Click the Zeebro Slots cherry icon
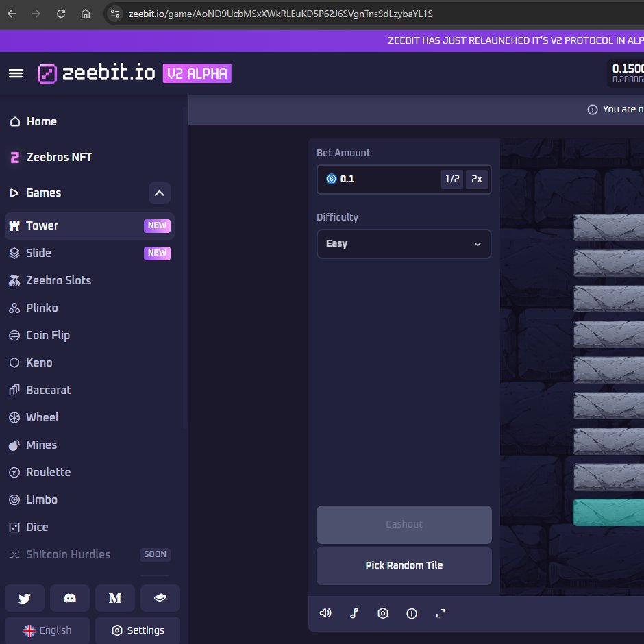 [14, 280]
